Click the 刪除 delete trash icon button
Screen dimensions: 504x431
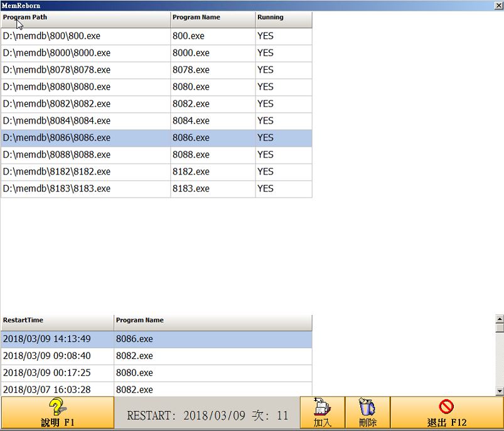[x=367, y=413]
